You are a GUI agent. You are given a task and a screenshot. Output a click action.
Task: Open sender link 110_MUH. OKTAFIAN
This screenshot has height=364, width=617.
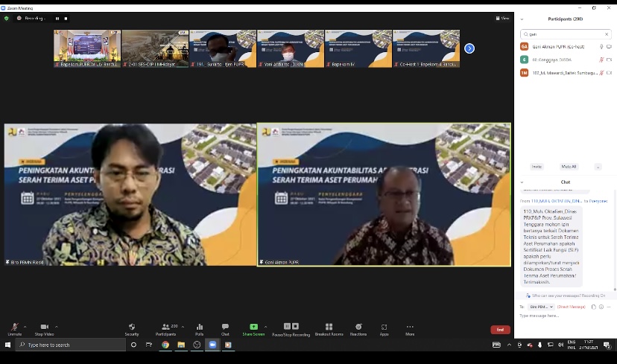click(557, 201)
